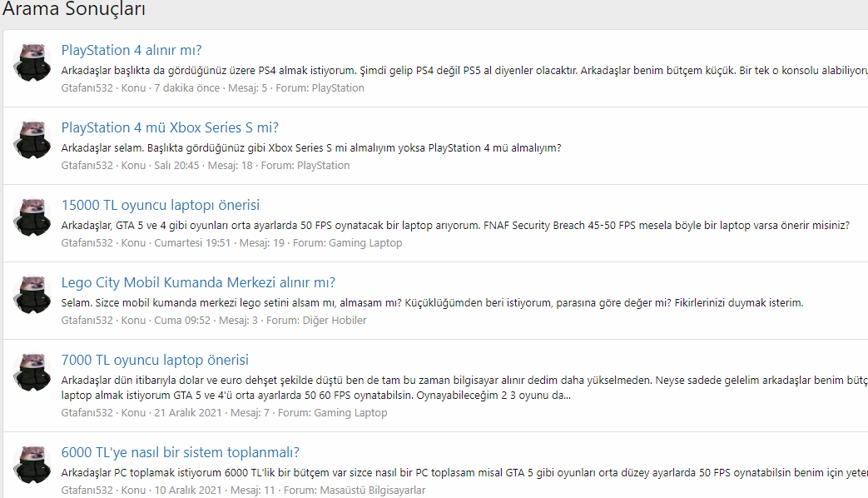Click avatar beside 'PlayStation 4 alınır mı?' result

click(32, 62)
